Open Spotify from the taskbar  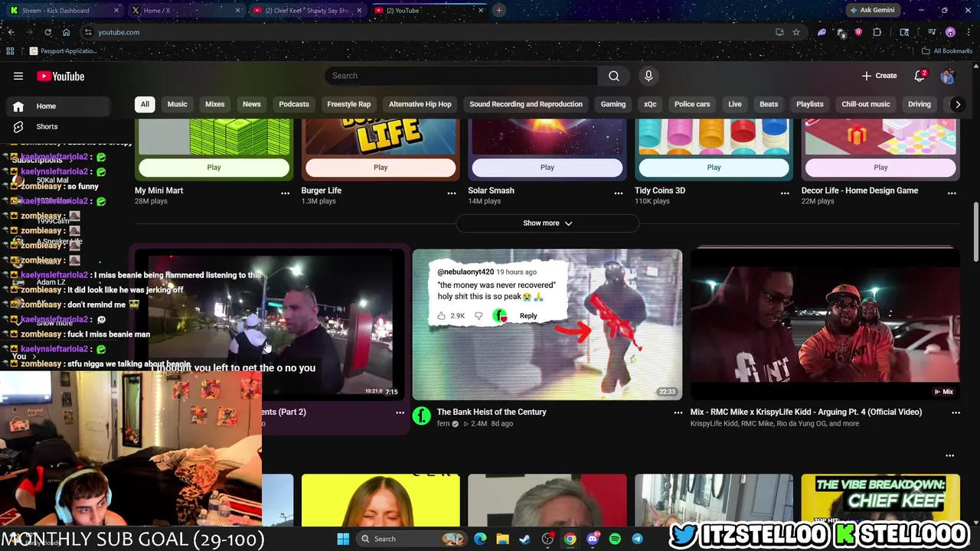(x=615, y=539)
